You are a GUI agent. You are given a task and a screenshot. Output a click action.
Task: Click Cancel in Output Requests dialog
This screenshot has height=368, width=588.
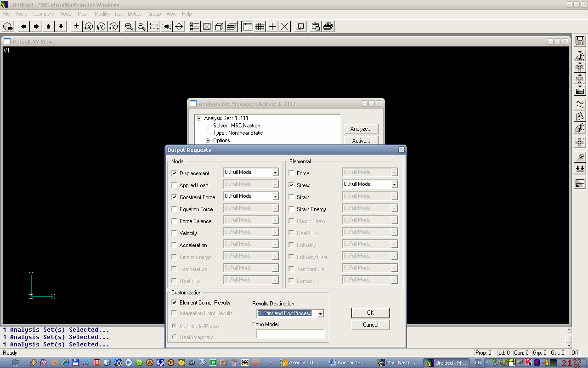click(370, 325)
